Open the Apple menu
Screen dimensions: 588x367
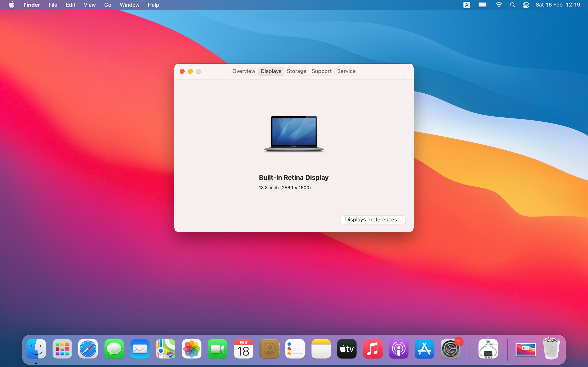click(x=11, y=5)
